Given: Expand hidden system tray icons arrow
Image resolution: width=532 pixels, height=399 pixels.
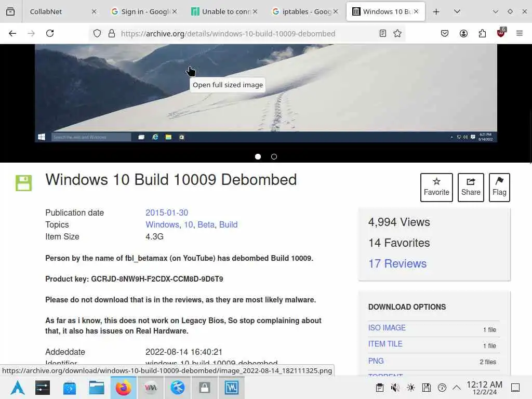Looking at the screenshot, I should pos(457,388).
